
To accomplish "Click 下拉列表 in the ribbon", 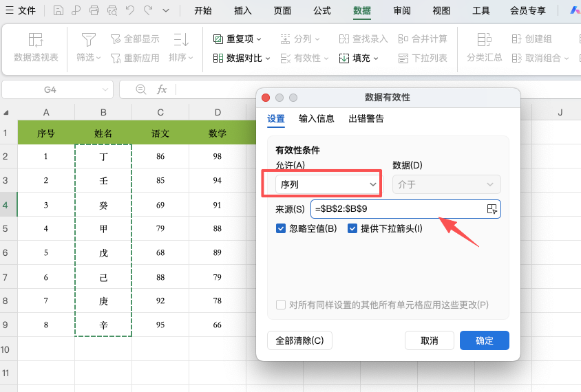I will pyautogui.click(x=423, y=58).
